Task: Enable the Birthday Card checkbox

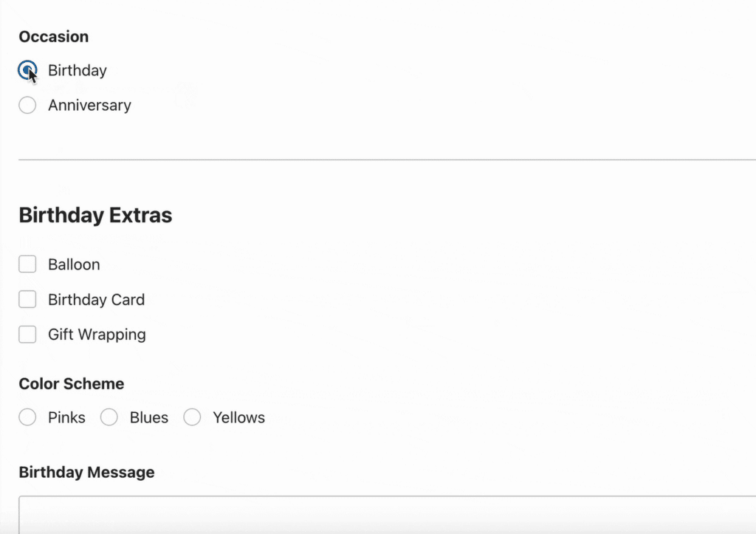Action: coord(27,300)
